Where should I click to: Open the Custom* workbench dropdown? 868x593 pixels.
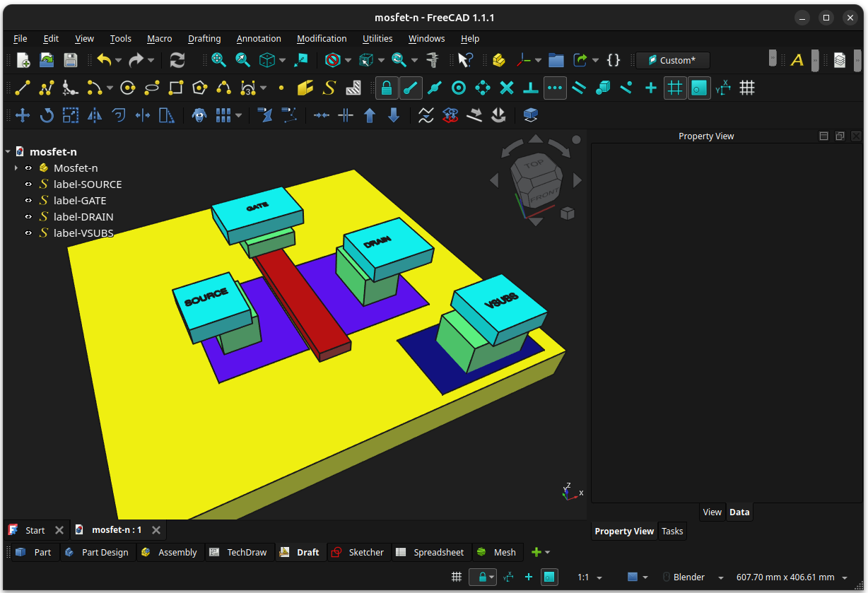[673, 60]
